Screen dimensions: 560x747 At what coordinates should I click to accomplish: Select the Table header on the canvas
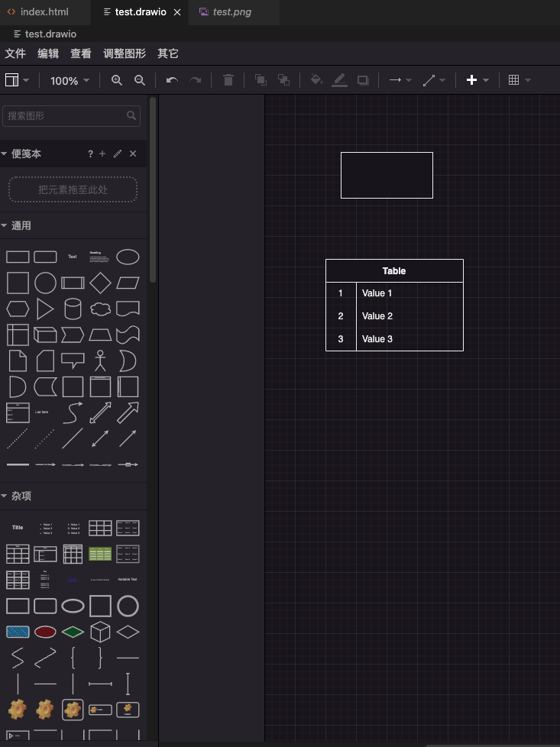[394, 271]
